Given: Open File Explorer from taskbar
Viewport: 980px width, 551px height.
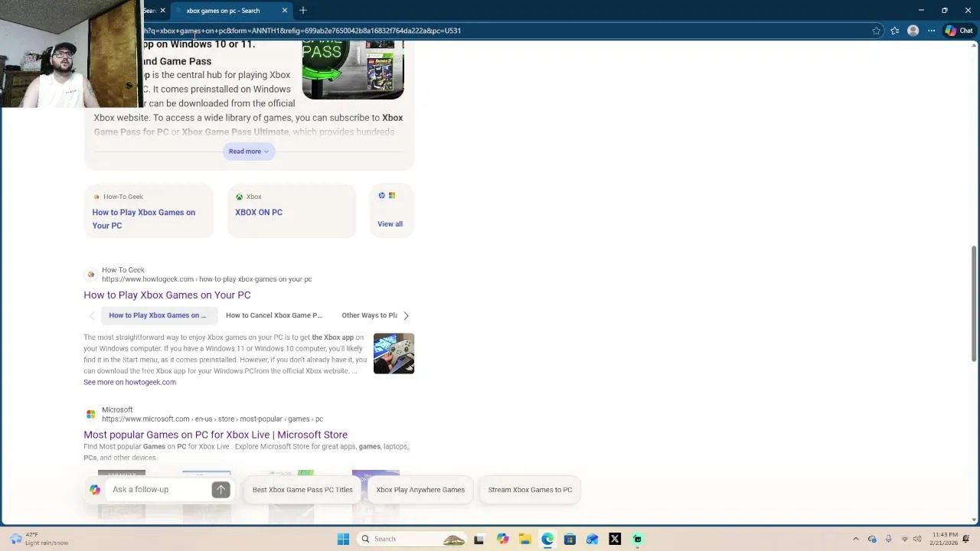Looking at the screenshot, I should click(x=525, y=539).
